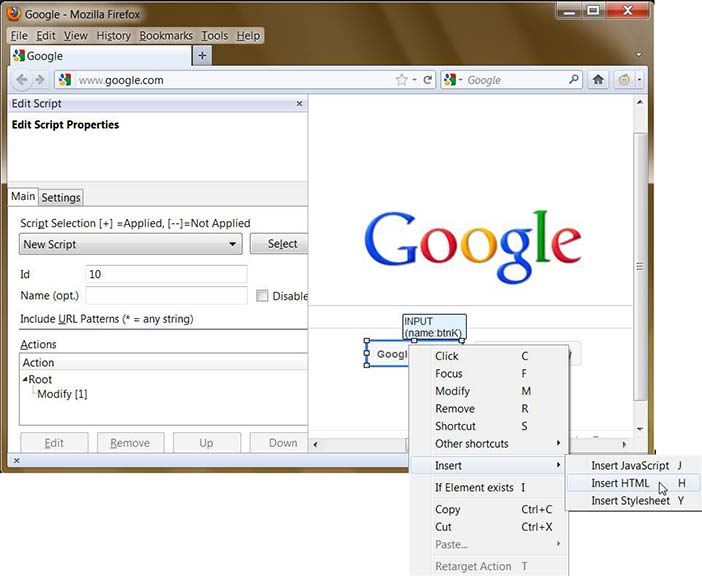Click the browser forward arrow button
Viewport: 702px width, 576px height.
point(40,80)
